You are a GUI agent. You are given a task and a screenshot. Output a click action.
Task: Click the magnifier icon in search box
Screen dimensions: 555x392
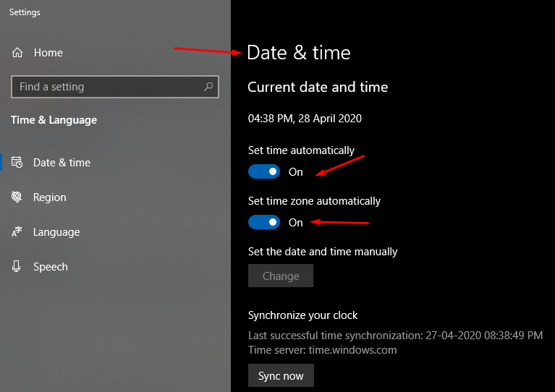coord(208,87)
